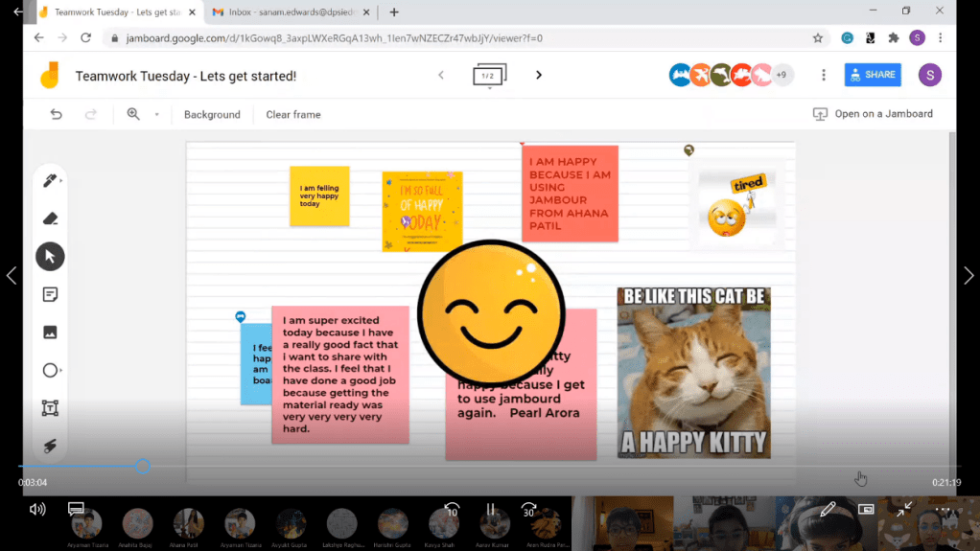The image size is (980, 551).
Task: Choose the arrow Select tool
Action: [50, 257]
